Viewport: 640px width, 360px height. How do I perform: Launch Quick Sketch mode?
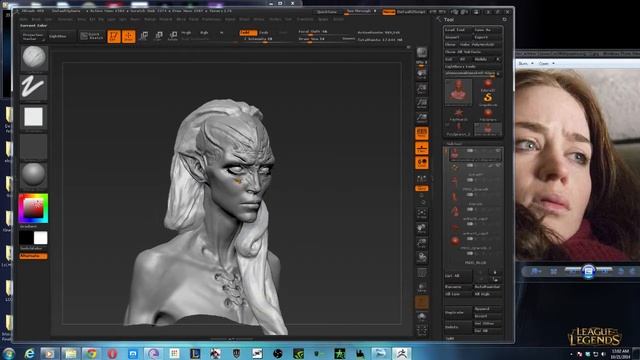click(92, 36)
